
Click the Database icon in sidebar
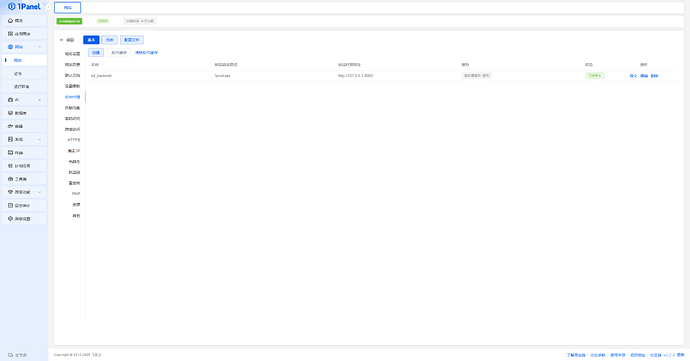coord(11,113)
